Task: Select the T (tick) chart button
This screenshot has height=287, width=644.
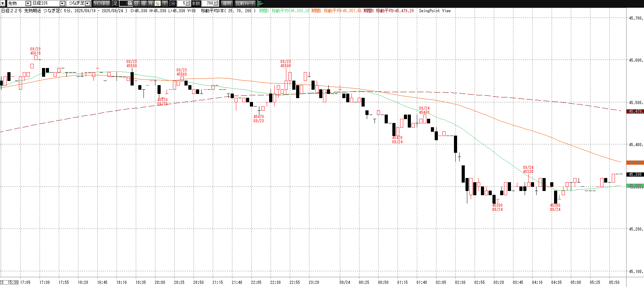Action: tap(164, 3)
